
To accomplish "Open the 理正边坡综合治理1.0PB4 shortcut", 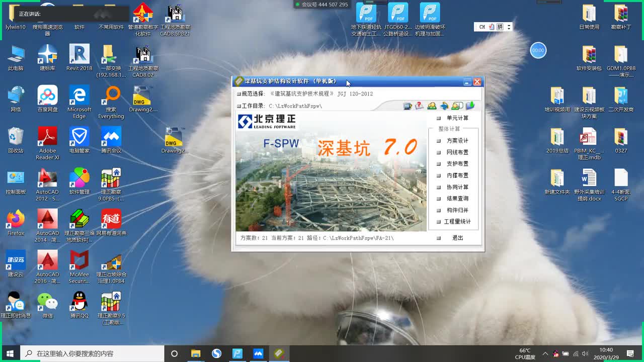I will tap(111, 267).
